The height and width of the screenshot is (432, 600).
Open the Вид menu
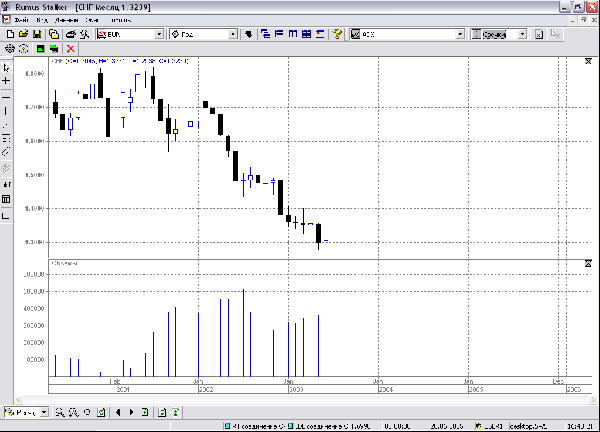(x=42, y=20)
